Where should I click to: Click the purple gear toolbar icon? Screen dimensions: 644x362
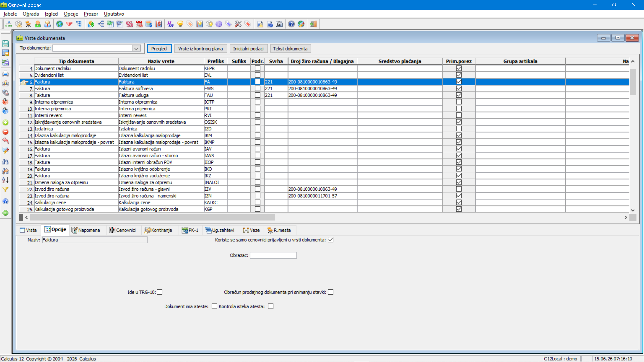[x=219, y=24]
